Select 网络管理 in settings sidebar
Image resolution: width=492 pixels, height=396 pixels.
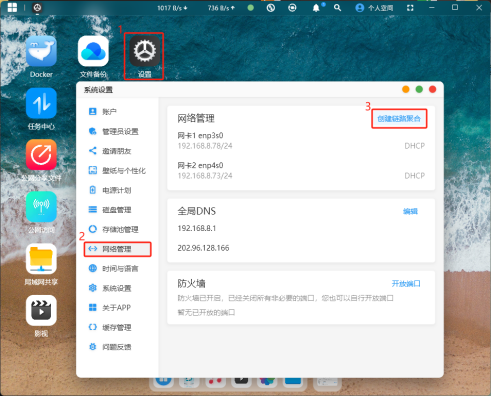click(x=118, y=249)
